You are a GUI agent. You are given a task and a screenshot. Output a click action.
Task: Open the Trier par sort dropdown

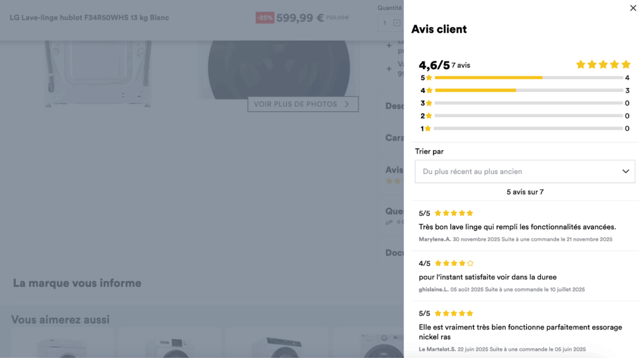pos(525,171)
